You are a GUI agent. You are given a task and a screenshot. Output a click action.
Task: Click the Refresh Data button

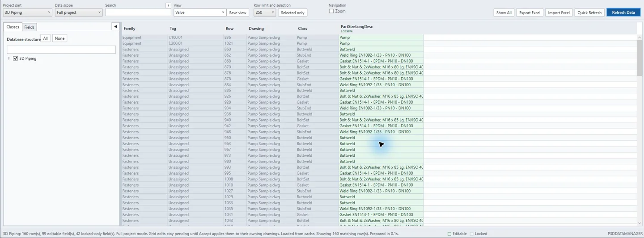point(623,13)
